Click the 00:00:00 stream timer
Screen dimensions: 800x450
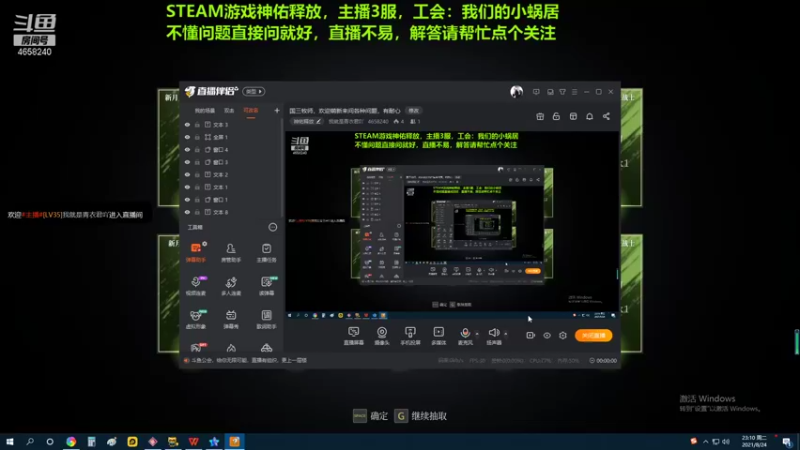603,361
